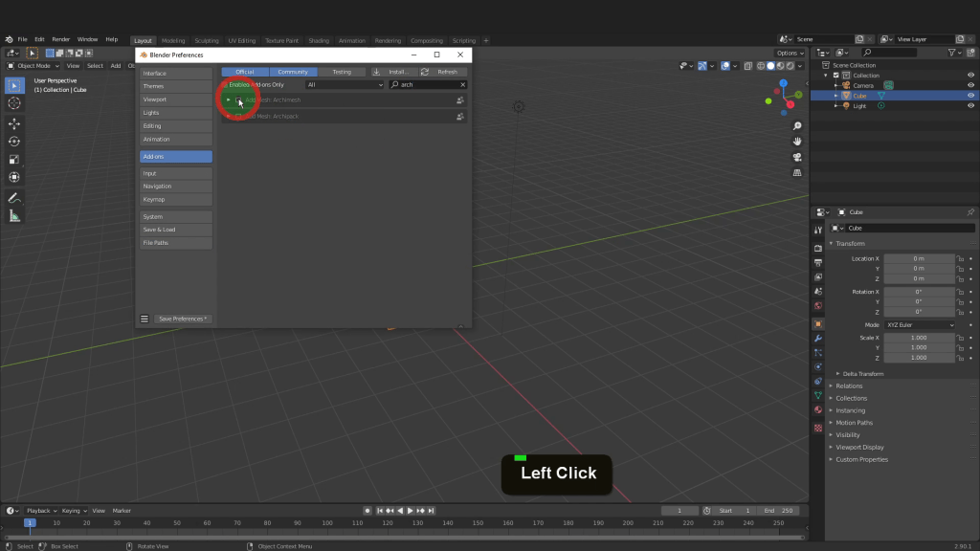Switch to the Sculpting workspace tab

pyautogui.click(x=206, y=40)
